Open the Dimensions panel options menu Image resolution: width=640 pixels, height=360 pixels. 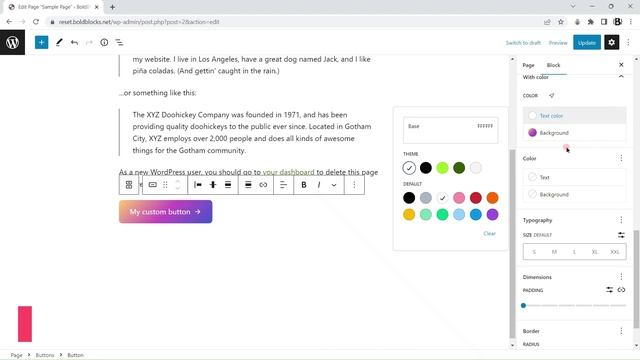pyautogui.click(x=621, y=277)
